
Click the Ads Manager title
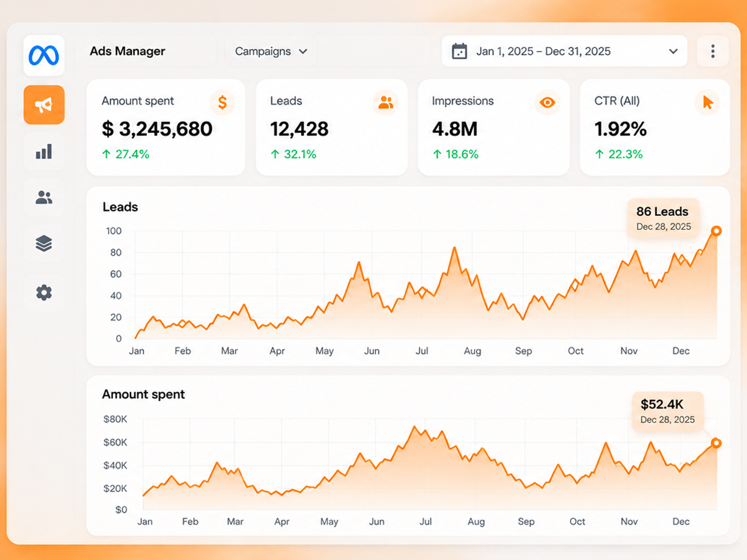tap(127, 51)
